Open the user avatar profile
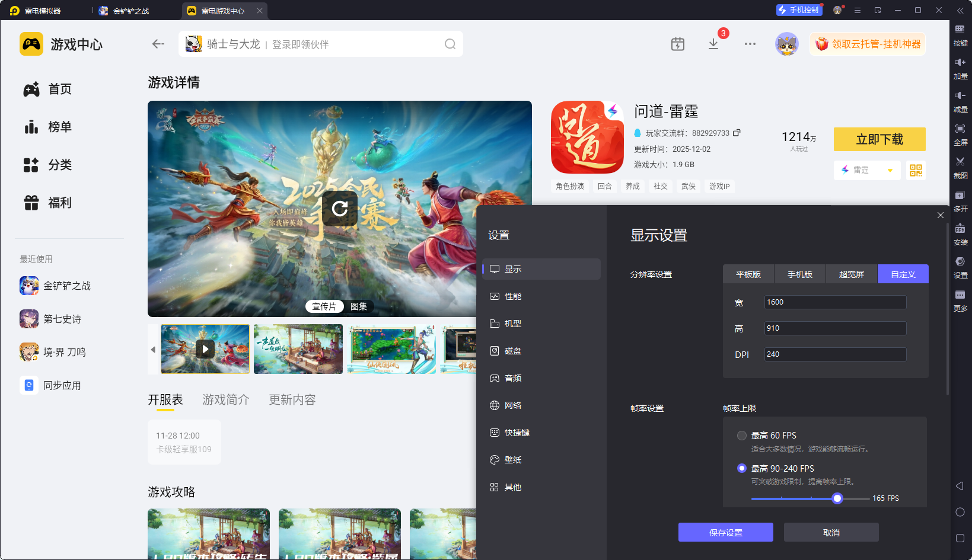 pos(787,44)
